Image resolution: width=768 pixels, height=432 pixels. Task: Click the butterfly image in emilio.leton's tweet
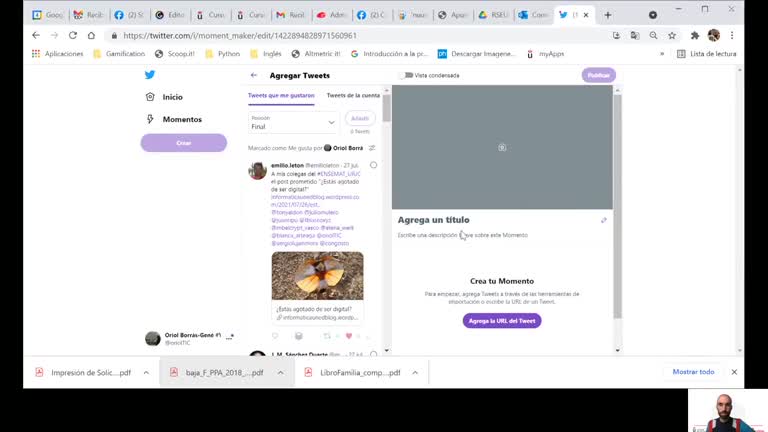(317, 276)
